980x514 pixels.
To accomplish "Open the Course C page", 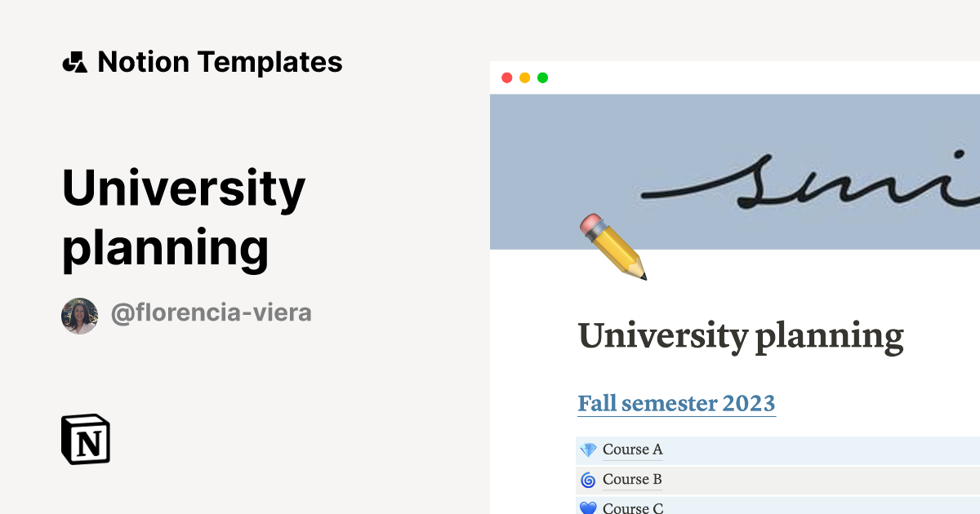I will [x=632, y=507].
